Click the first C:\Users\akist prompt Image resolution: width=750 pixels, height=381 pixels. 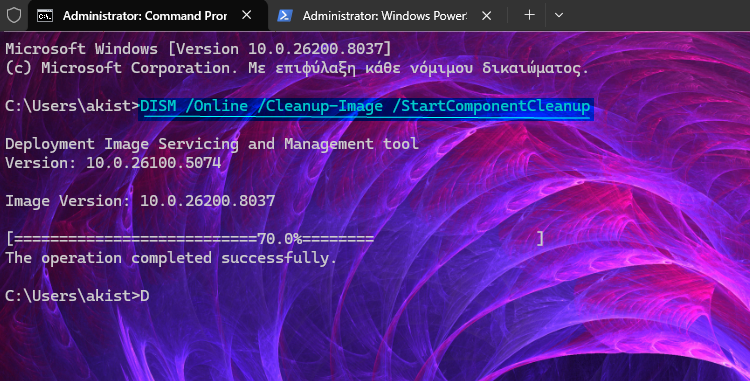point(72,106)
